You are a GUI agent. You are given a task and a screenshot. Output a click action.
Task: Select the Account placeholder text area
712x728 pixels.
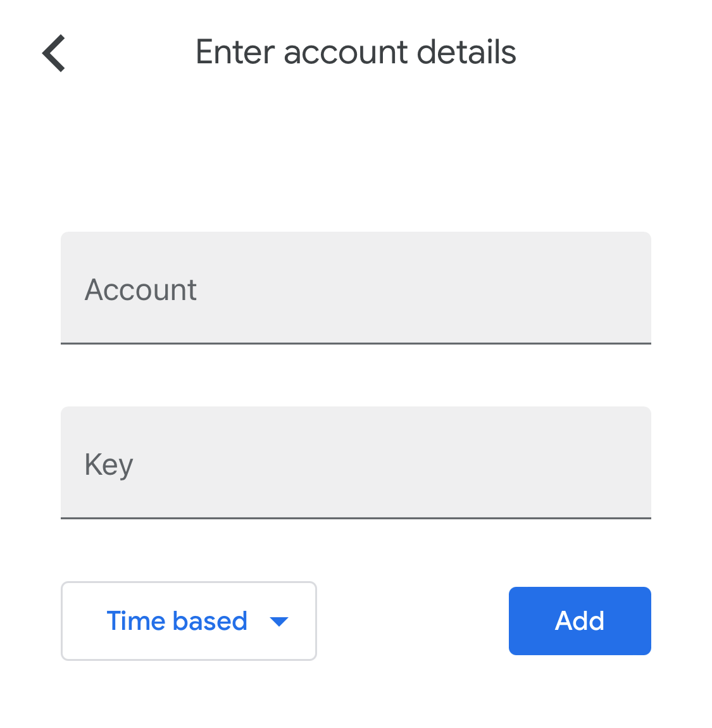coord(141,289)
